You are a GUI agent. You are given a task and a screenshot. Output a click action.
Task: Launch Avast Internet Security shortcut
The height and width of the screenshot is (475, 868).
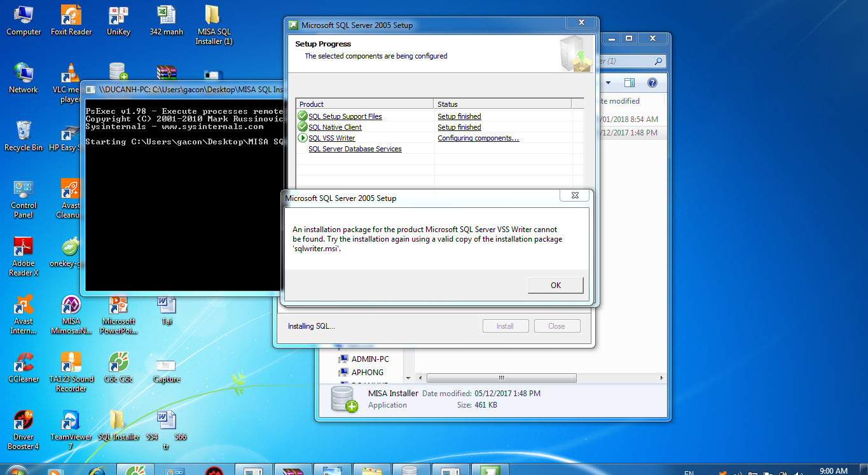24,314
